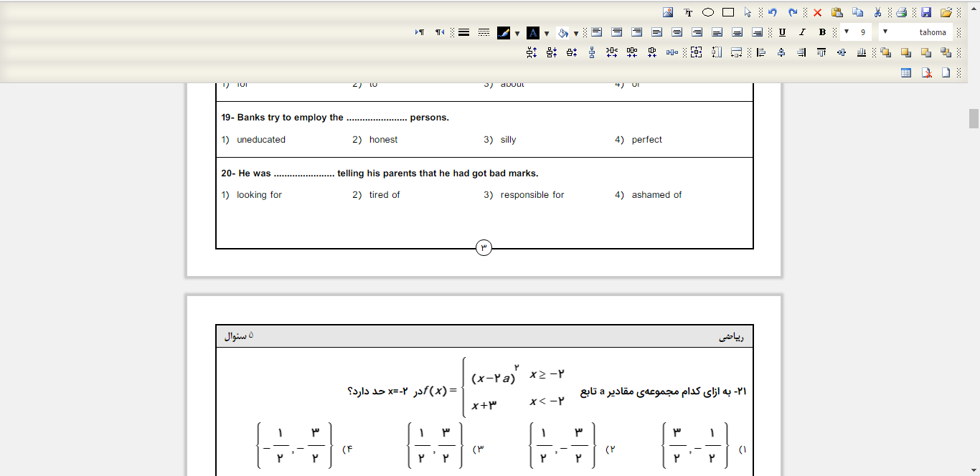
Task: Open the tahoma font name dropdown
Action: (x=915, y=32)
